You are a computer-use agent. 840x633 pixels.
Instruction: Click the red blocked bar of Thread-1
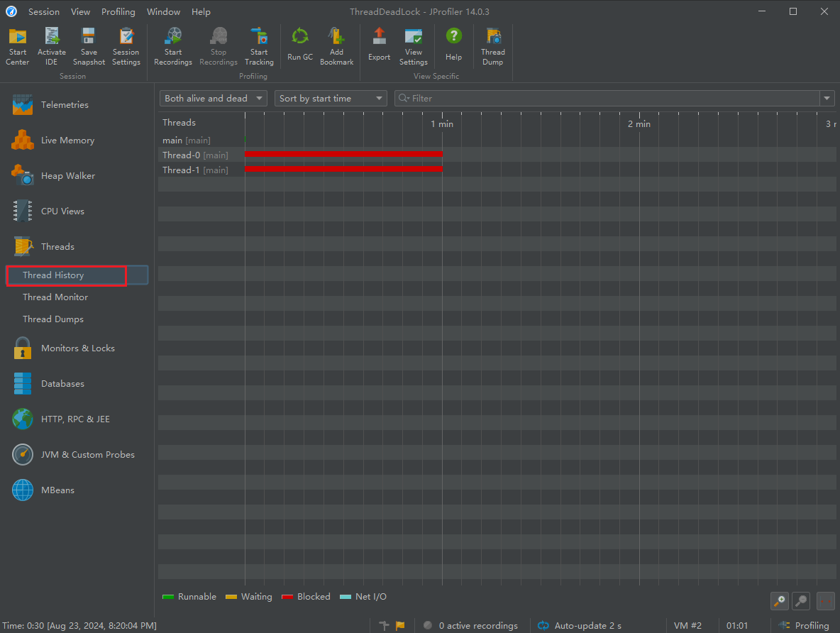click(343, 170)
